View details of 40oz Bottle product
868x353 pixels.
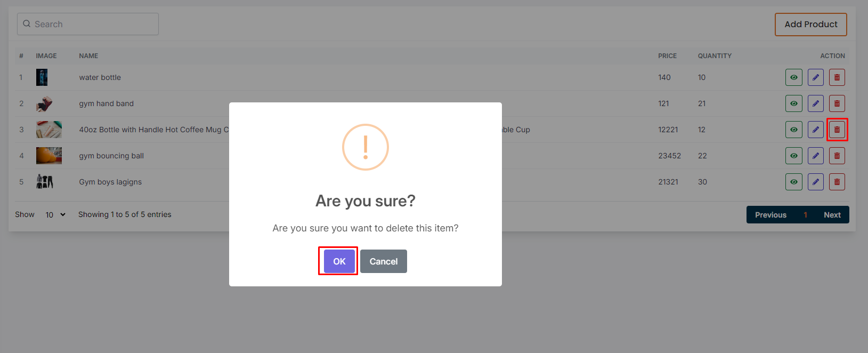click(793, 130)
